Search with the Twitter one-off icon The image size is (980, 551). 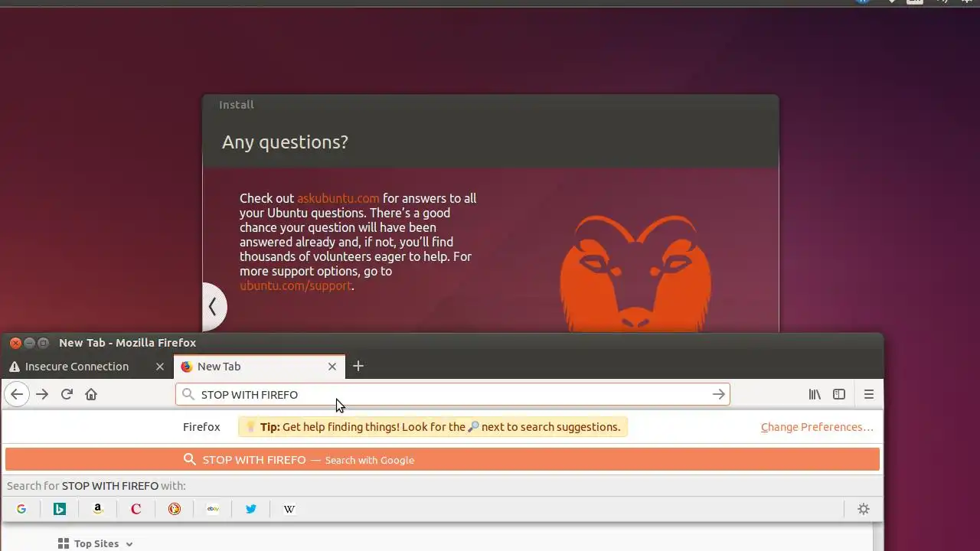pos(251,509)
